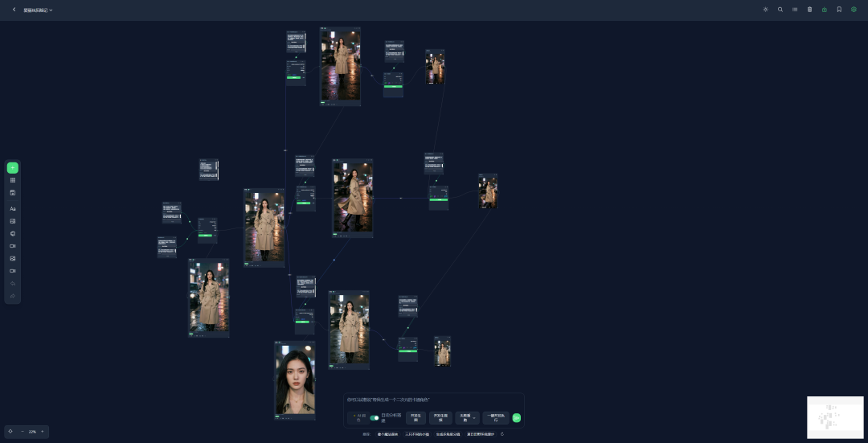The height and width of the screenshot is (443, 868).
Task: Click the 开始生图 button
Action: (x=416, y=418)
